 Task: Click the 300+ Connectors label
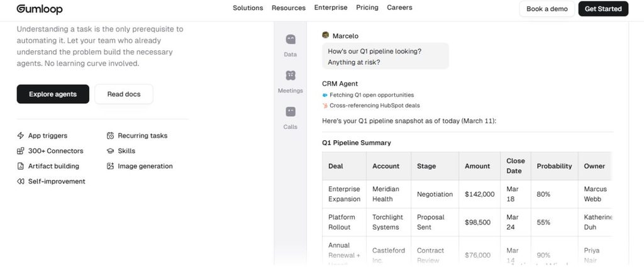point(55,151)
